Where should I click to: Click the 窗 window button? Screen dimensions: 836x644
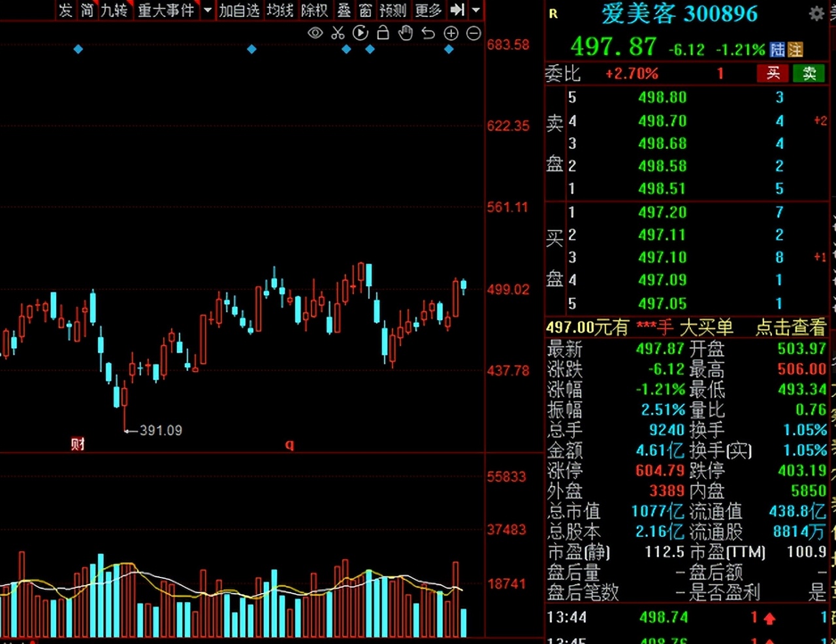click(366, 10)
